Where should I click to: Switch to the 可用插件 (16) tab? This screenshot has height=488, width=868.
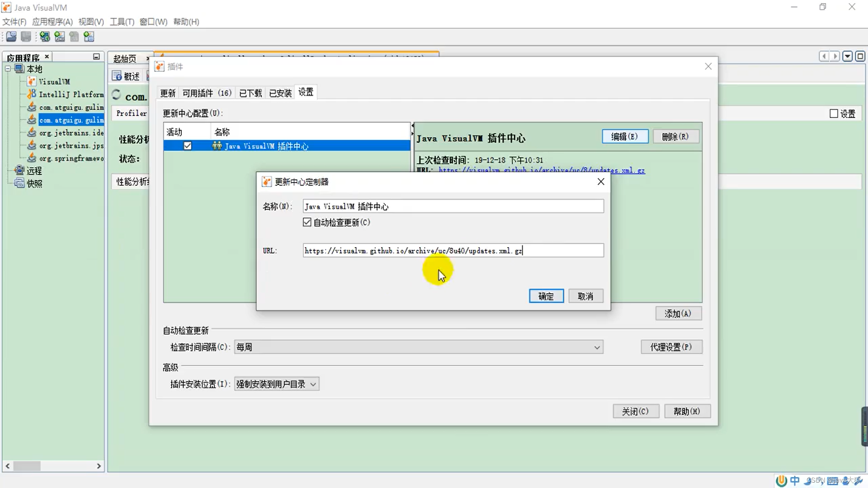(x=207, y=93)
